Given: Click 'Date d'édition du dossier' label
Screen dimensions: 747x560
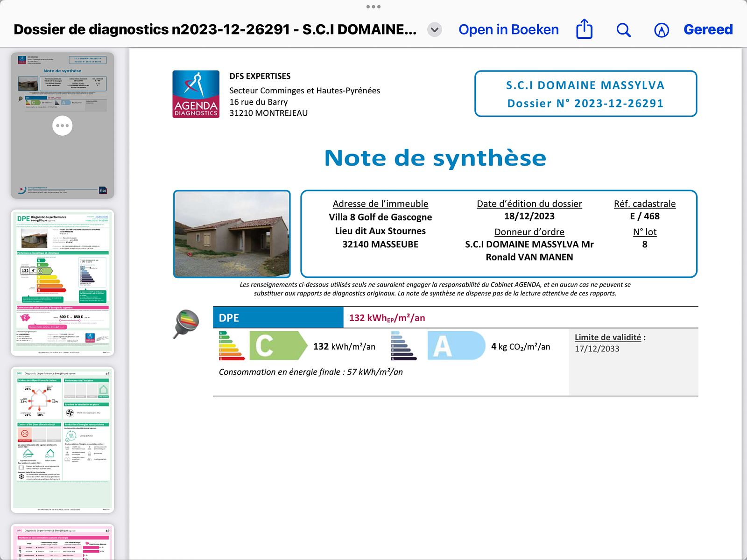Looking at the screenshot, I should click(x=529, y=204).
